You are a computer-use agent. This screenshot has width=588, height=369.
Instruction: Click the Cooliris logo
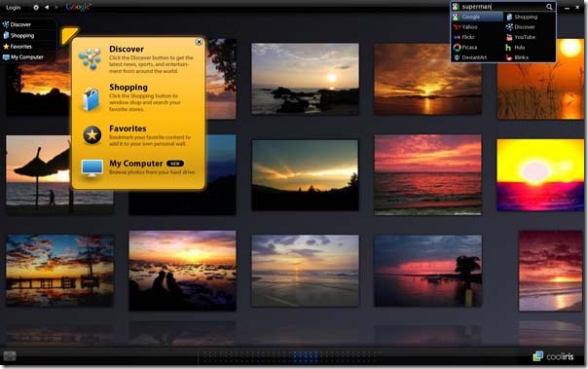pos(554,356)
